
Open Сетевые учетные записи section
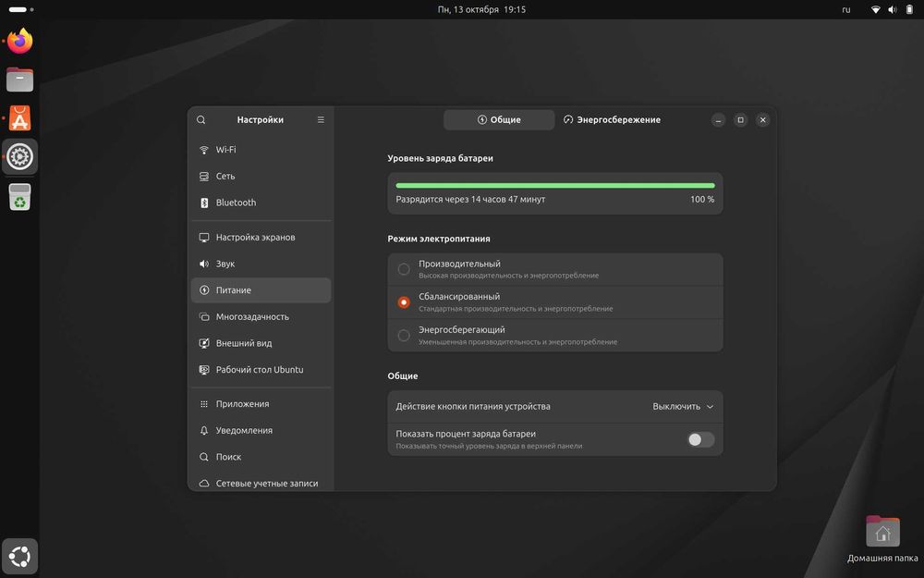point(261,483)
